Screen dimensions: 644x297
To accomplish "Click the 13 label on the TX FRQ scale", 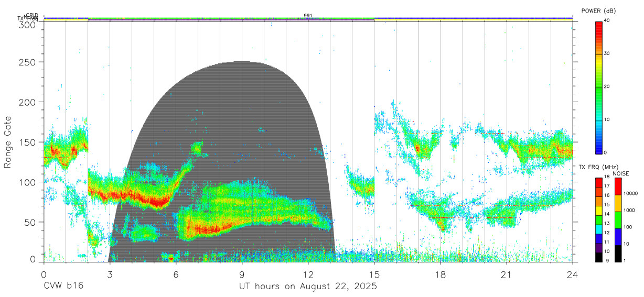I will [x=607, y=224].
